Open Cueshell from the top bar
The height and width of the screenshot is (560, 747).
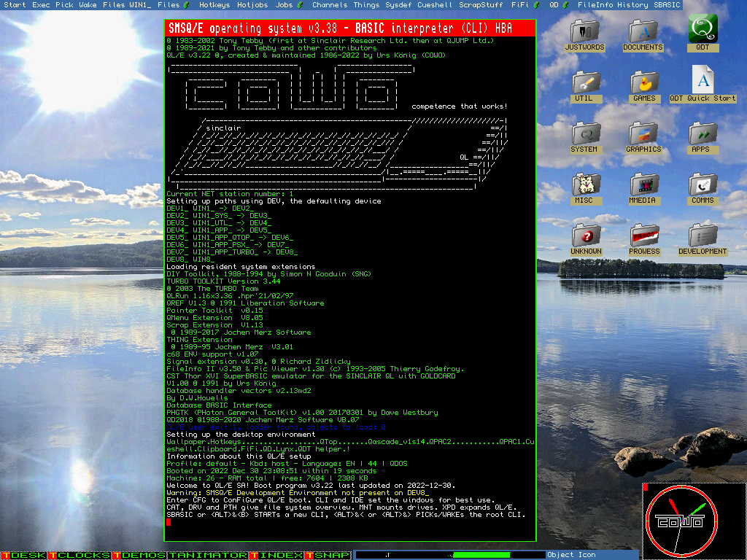[x=435, y=5]
